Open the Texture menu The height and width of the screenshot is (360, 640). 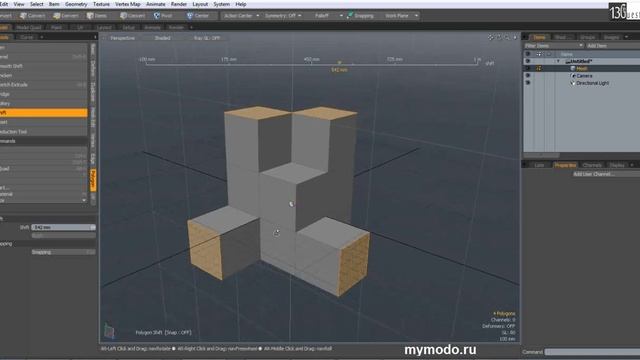tap(101, 4)
